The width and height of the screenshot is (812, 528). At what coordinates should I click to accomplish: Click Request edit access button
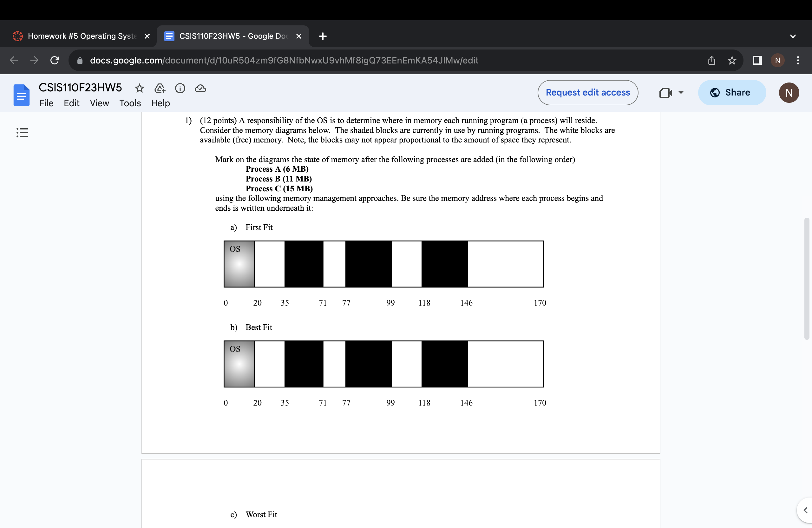click(587, 92)
